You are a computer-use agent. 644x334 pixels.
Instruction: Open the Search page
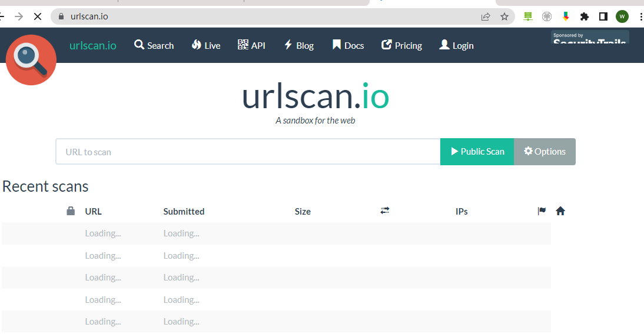[x=154, y=45]
